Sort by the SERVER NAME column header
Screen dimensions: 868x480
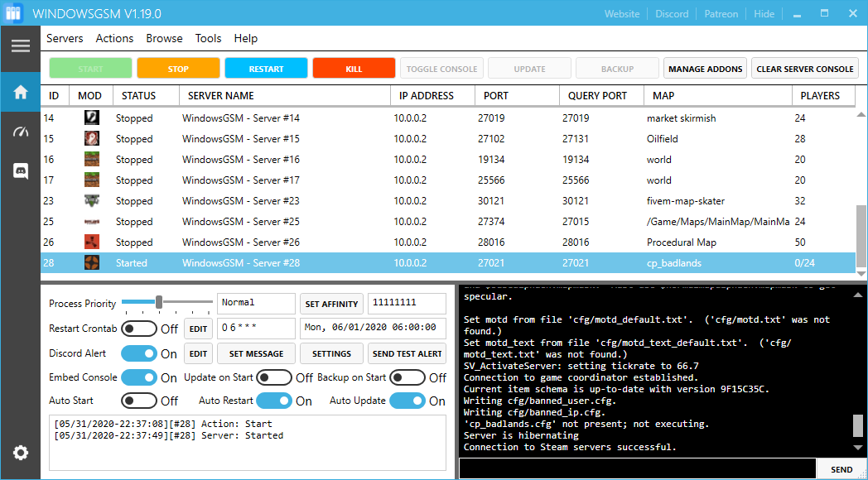coord(285,96)
